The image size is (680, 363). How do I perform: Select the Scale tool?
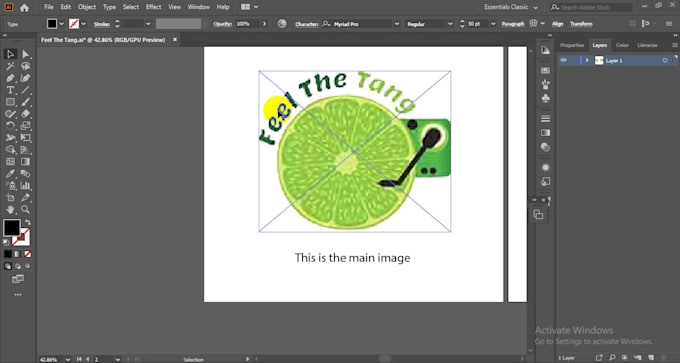(26, 126)
